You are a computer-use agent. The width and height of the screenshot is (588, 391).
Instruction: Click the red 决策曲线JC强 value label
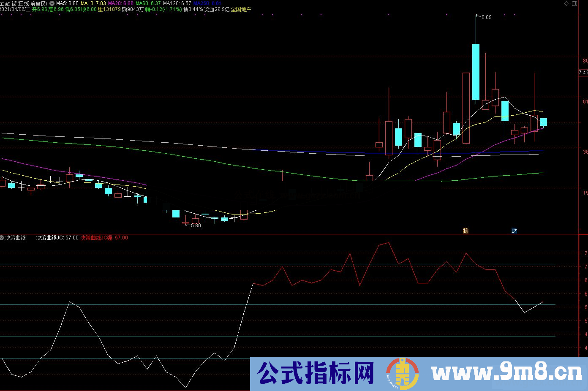coord(104,238)
